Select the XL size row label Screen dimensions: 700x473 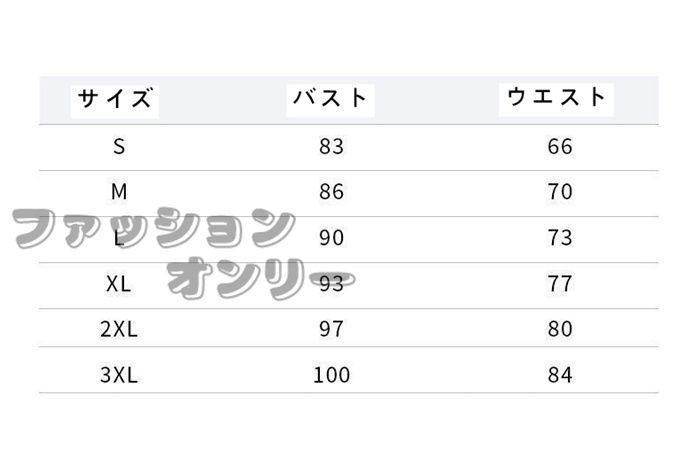tap(119, 284)
